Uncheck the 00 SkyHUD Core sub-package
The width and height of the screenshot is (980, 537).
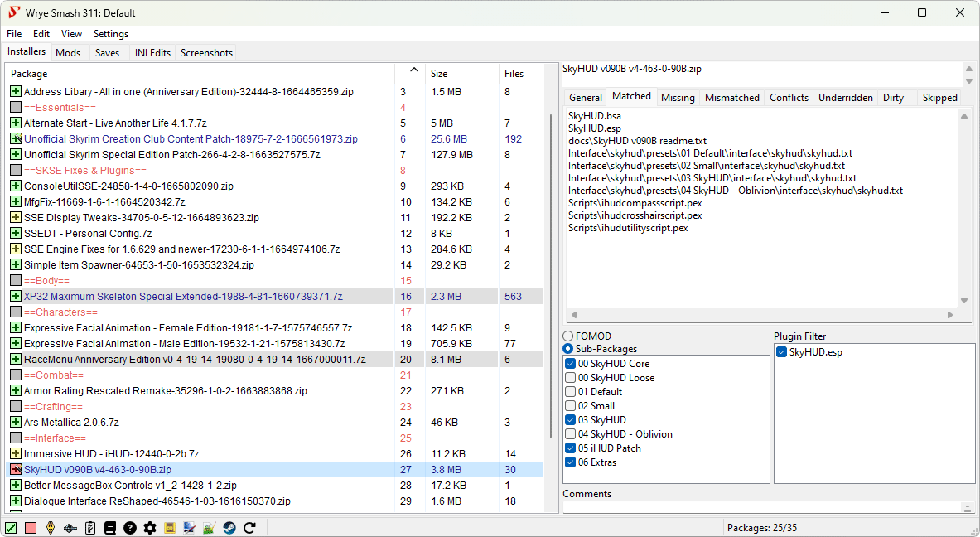(570, 364)
